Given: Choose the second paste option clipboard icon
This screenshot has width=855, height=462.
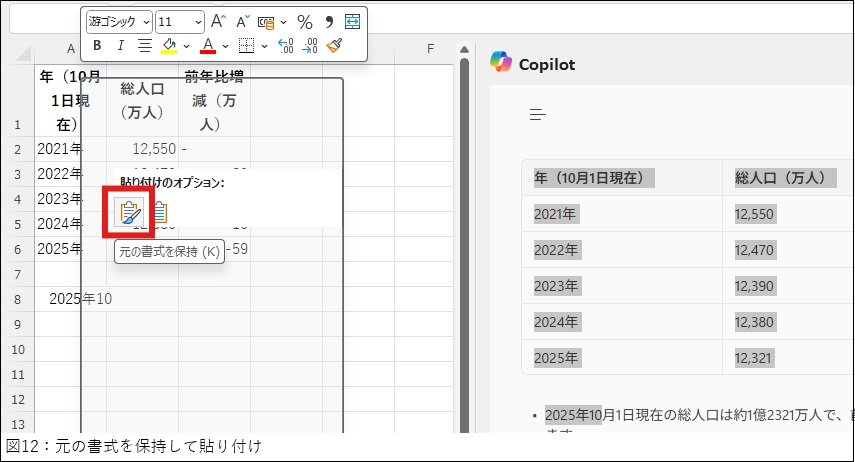Looking at the screenshot, I should click(x=158, y=212).
